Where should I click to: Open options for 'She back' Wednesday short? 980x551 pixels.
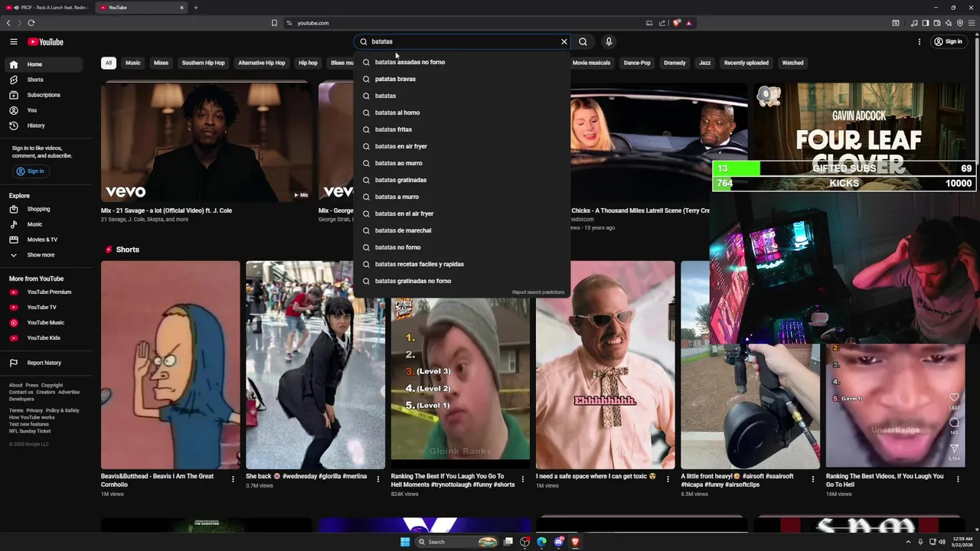pyautogui.click(x=377, y=480)
